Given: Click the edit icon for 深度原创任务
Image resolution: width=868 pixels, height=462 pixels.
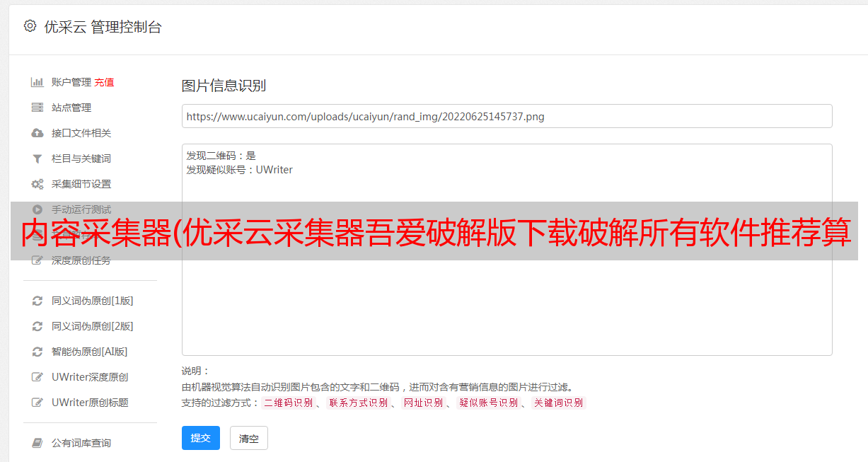Looking at the screenshot, I should pyautogui.click(x=37, y=261).
